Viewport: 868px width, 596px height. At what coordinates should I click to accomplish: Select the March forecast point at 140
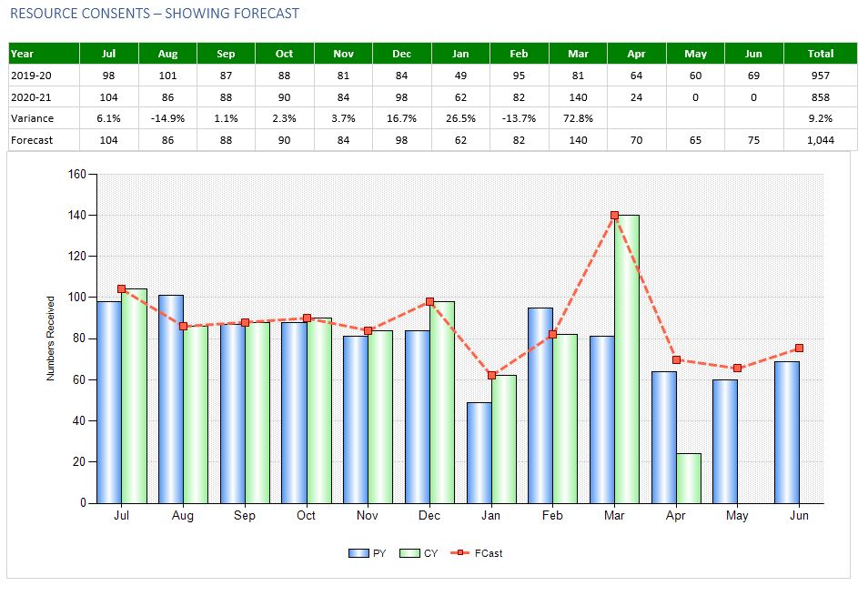coord(614,216)
